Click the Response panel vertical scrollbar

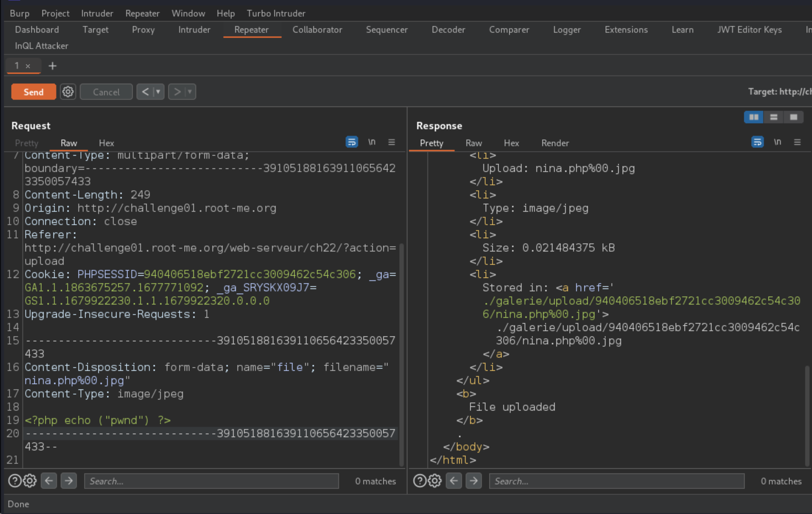click(807, 416)
